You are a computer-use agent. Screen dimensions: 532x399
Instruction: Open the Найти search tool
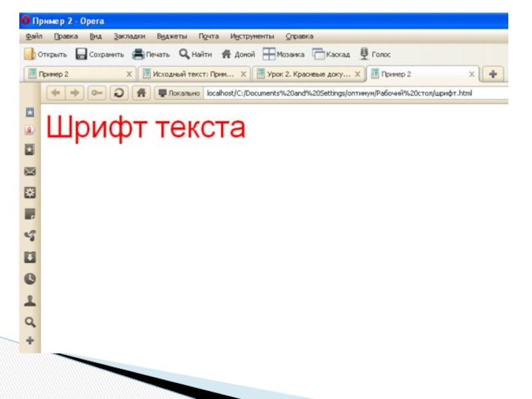pyautogui.click(x=196, y=55)
